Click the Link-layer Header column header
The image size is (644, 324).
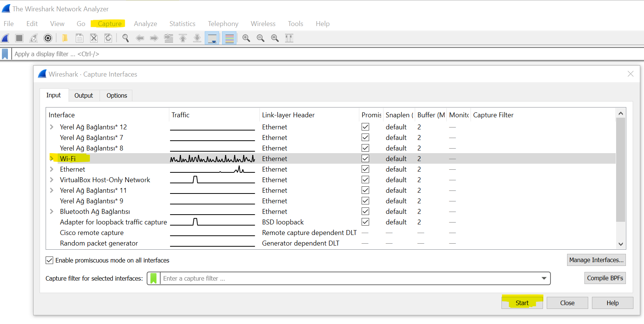point(309,115)
